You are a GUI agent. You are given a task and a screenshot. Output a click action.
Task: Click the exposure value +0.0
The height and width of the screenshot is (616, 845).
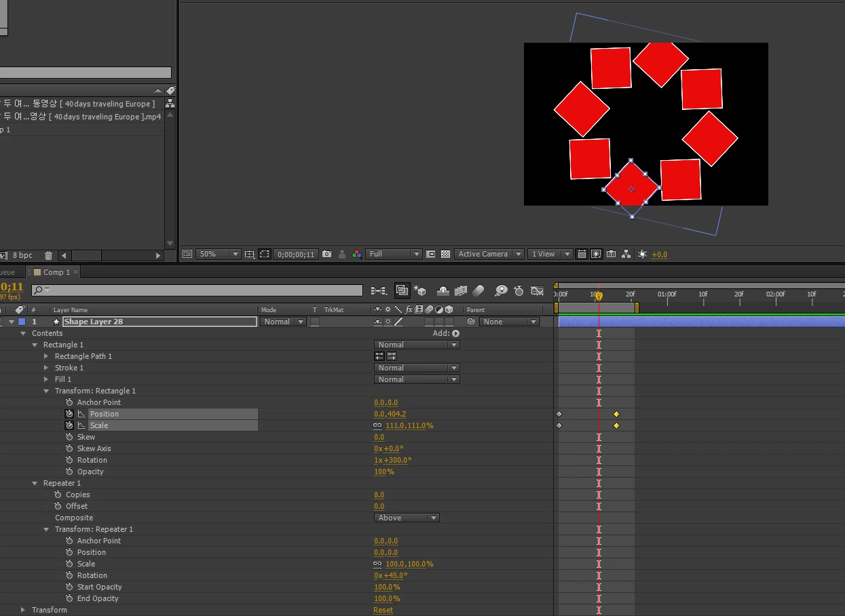(x=659, y=255)
